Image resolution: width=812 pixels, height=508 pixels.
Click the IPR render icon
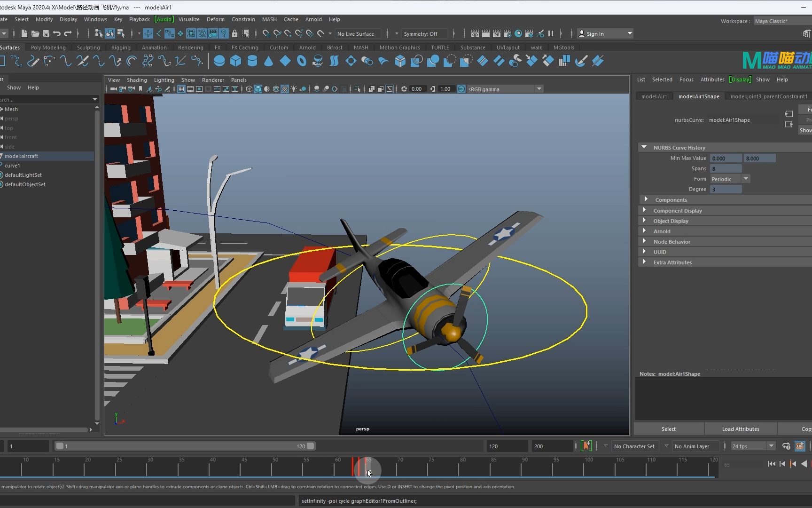[x=496, y=33]
